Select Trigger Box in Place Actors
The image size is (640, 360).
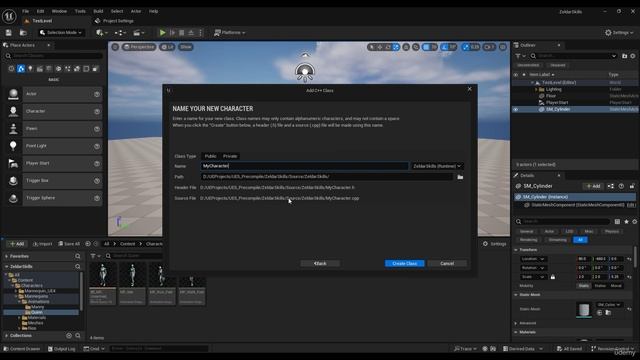(x=54, y=180)
